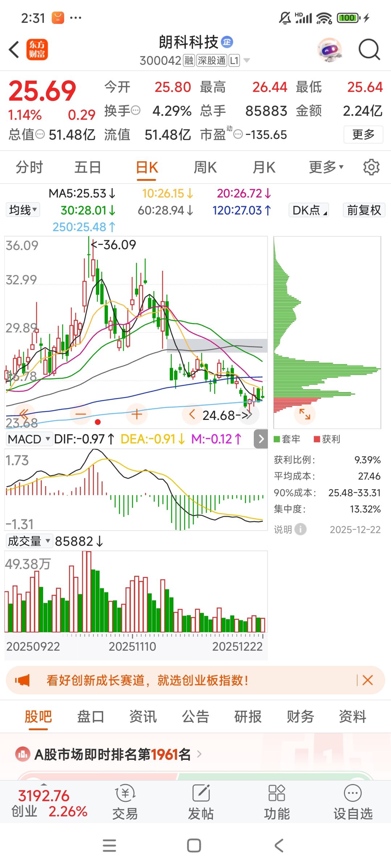Open the DK点 selector

click(309, 210)
